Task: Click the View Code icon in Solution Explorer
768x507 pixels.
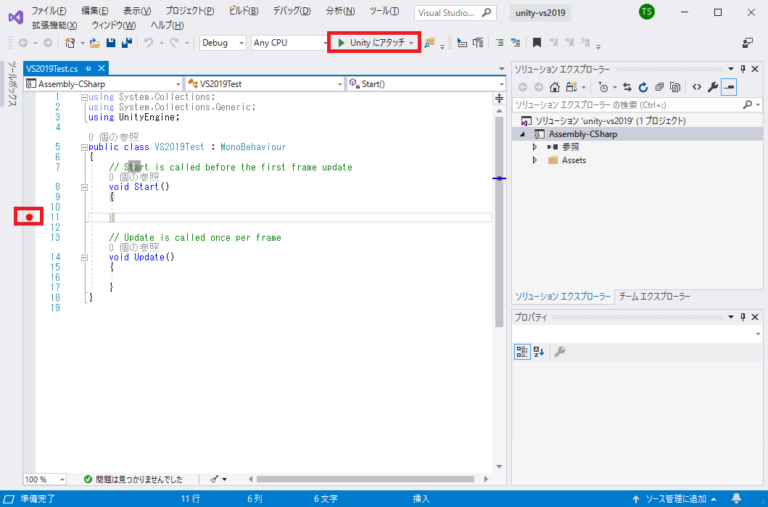Action: coord(696,87)
